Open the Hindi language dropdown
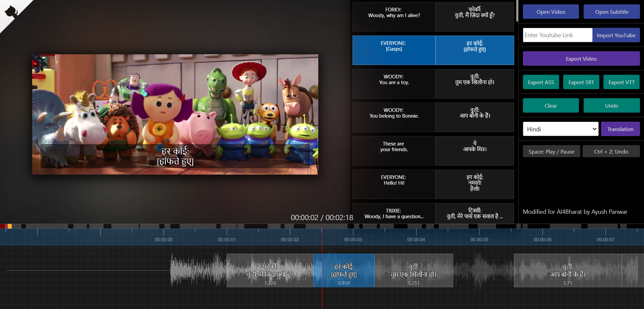This screenshot has height=309, width=644. click(560, 129)
